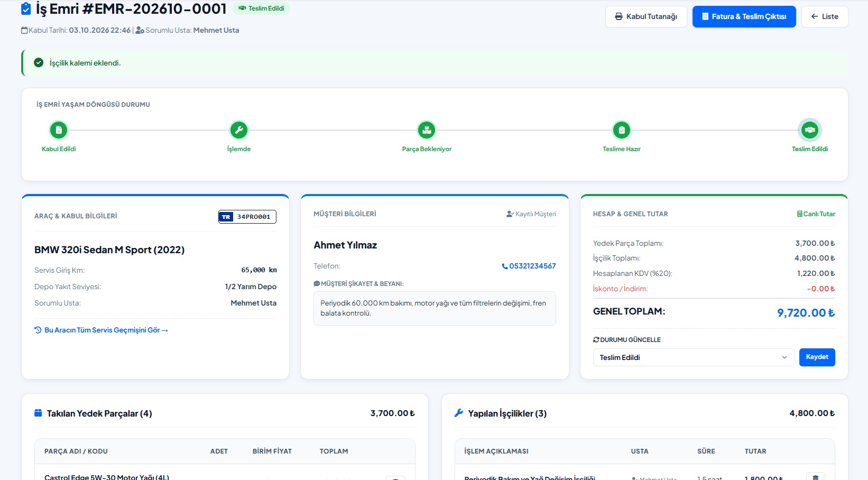This screenshot has width=868, height=480.
Task: Click the İşlem Açıklaması column header
Action: 496,451
